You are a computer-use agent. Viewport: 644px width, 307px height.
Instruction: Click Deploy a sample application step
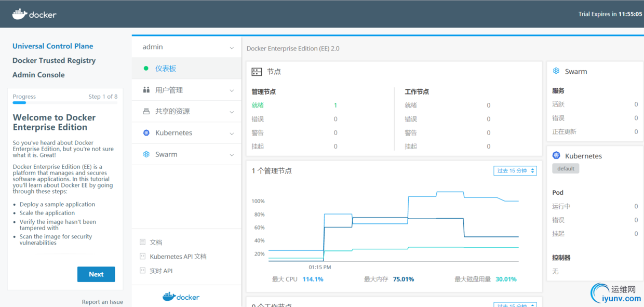pos(57,205)
